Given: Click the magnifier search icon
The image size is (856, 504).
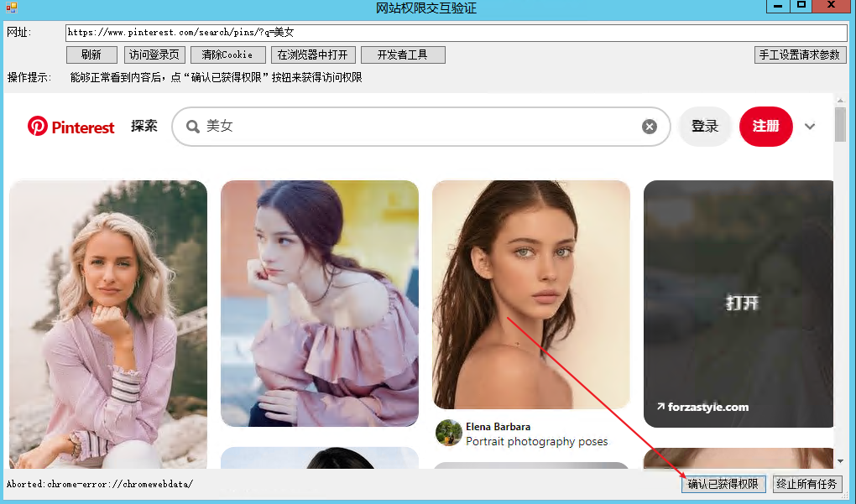Looking at the screenshot, I should 192,127.
